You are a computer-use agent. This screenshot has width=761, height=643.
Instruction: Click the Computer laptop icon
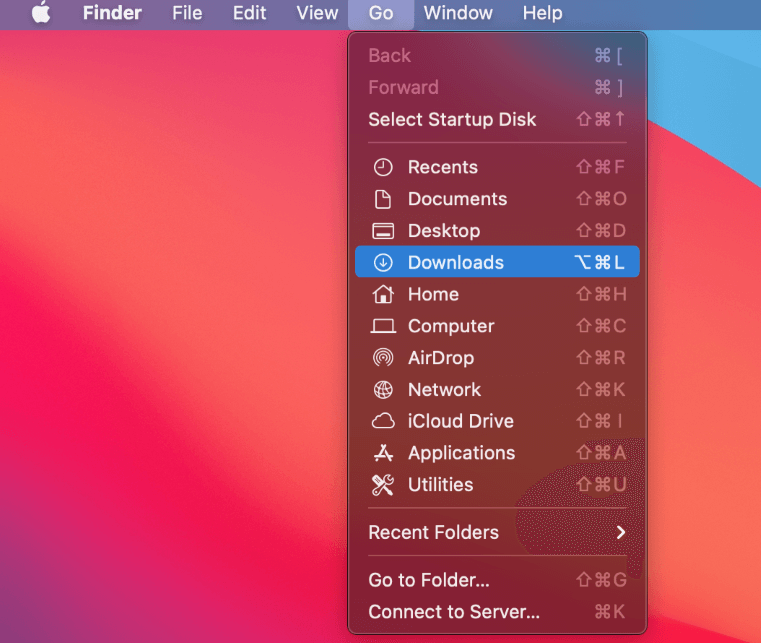(383, 326)
